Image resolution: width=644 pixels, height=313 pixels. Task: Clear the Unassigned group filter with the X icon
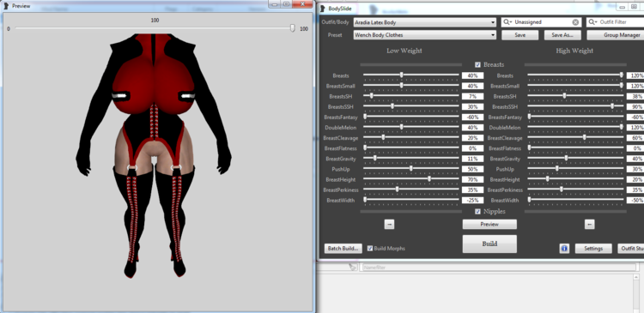pos(575,22)
